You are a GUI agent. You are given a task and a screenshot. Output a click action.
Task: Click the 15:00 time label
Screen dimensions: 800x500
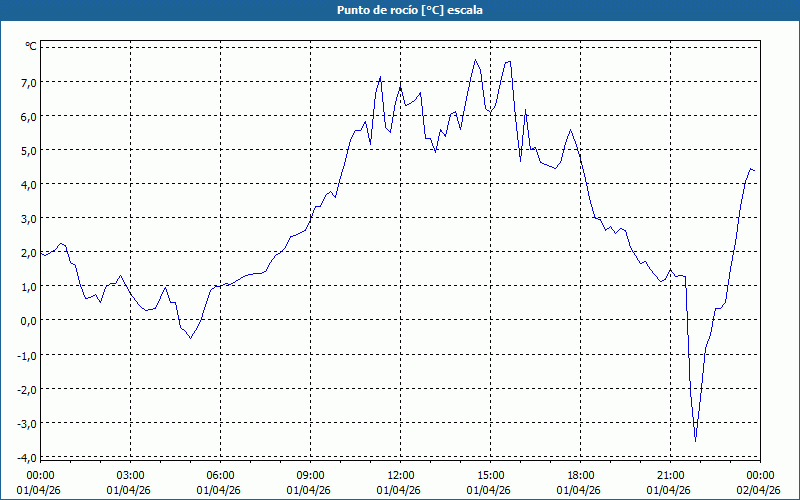tap(491, 475)
